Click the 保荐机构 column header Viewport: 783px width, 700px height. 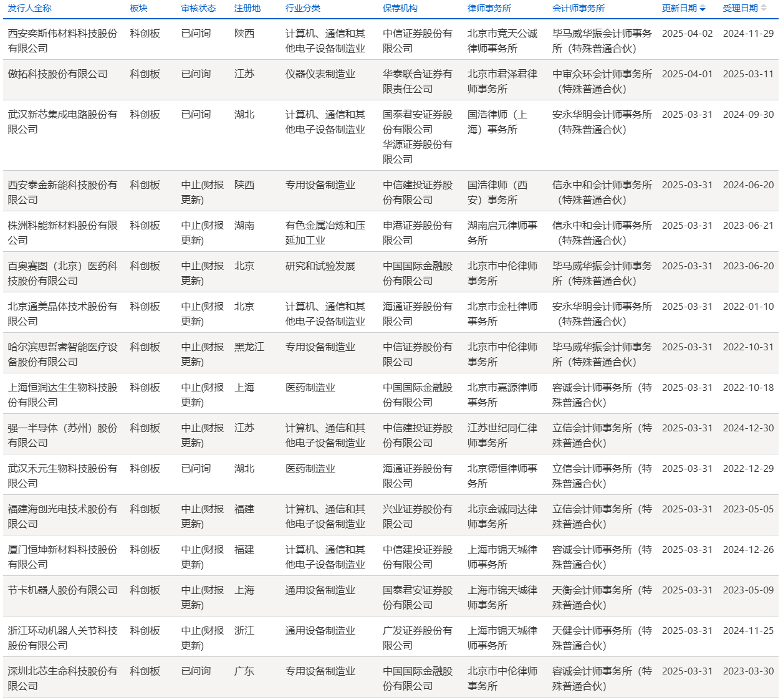pyautogui.click(x=400, y=9)
